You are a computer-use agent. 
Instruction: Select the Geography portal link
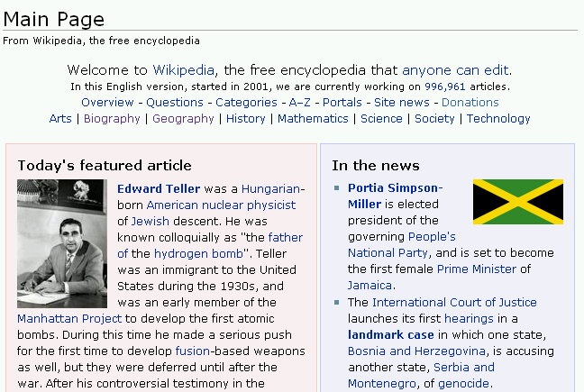pyautogui.click(x=183, y=119)
